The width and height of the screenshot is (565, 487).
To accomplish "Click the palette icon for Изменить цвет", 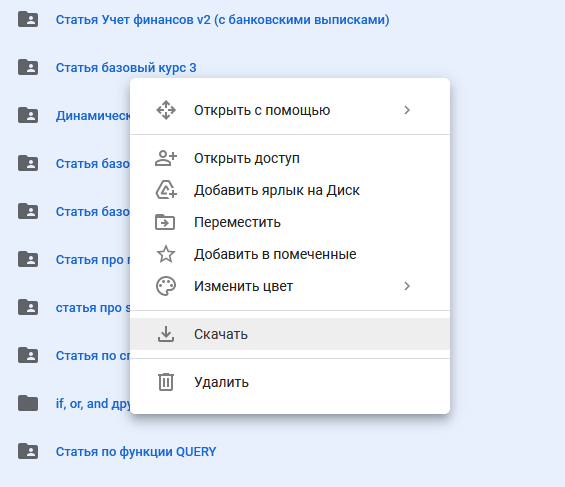I will coord(166,286).
